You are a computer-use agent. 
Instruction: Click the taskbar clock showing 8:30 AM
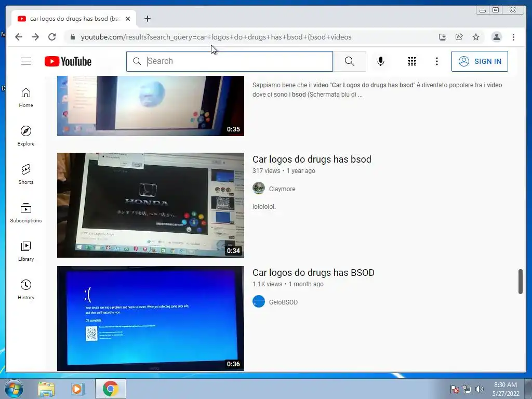[x=506, y=389]
